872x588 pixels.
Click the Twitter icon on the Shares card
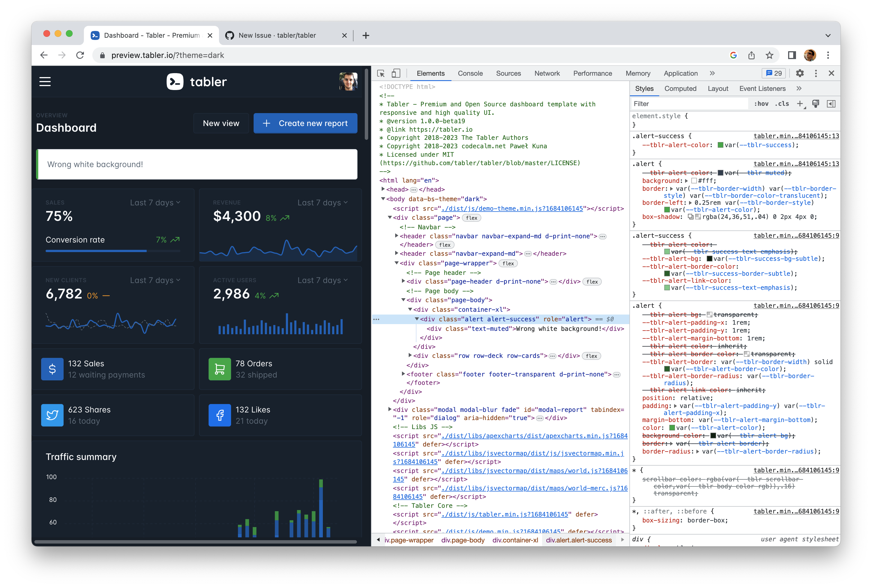52,415
